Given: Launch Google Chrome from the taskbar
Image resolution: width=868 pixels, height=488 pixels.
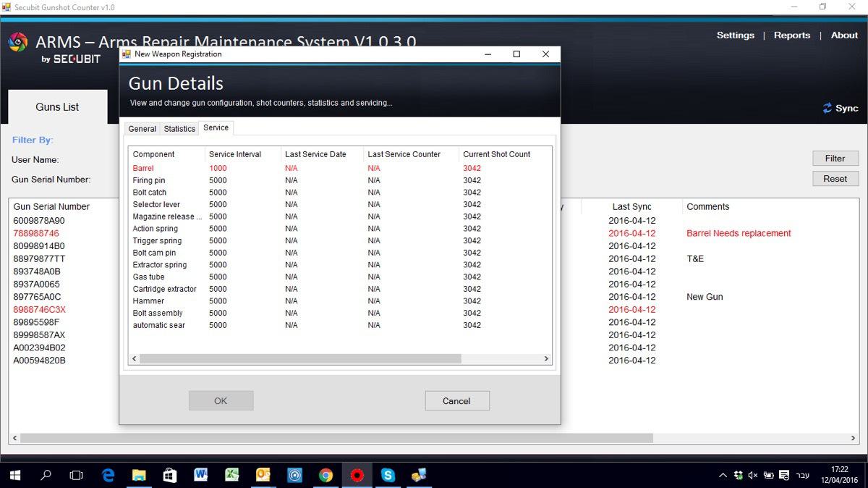Looking at the screenshot, I should click(325, 475).
